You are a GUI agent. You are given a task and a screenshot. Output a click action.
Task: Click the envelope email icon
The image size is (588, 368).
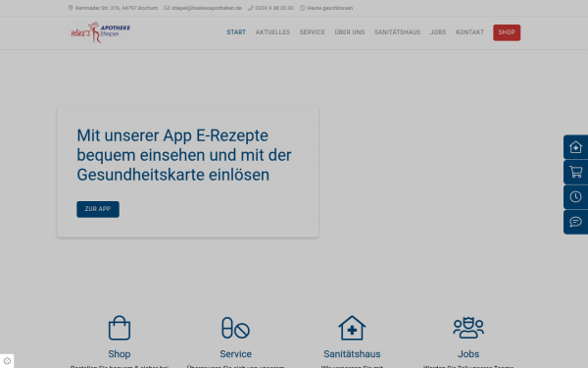[x=167, y=8]
